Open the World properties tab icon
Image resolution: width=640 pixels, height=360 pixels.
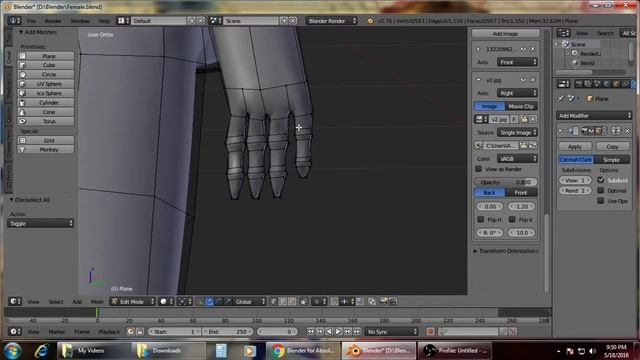click(607, 84)
